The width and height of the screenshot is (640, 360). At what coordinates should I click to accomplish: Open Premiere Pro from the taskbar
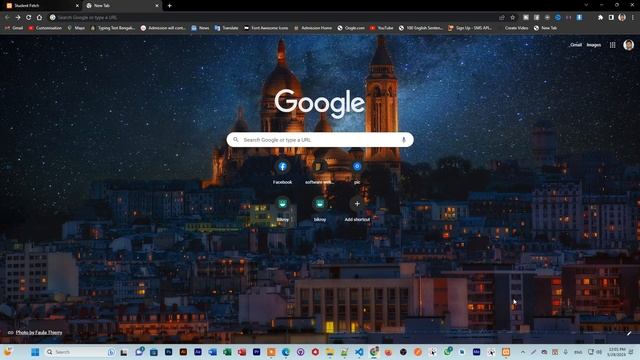click(256, 352)
